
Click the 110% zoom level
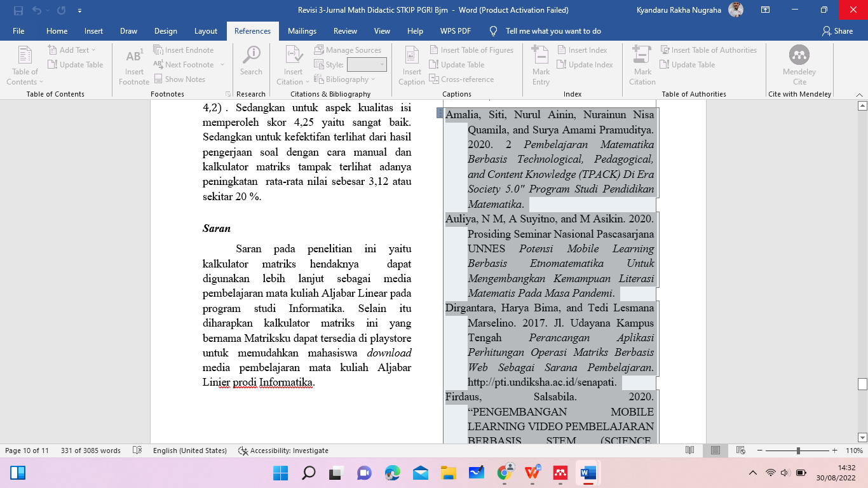[854, 451]
